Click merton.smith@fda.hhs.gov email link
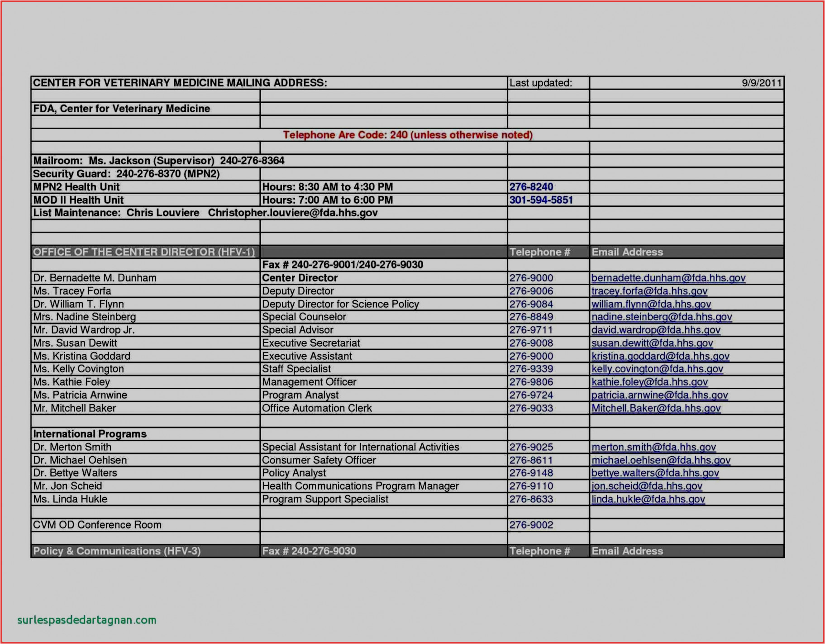Viewport: 825px width, 644px height. tap(653, 447)
